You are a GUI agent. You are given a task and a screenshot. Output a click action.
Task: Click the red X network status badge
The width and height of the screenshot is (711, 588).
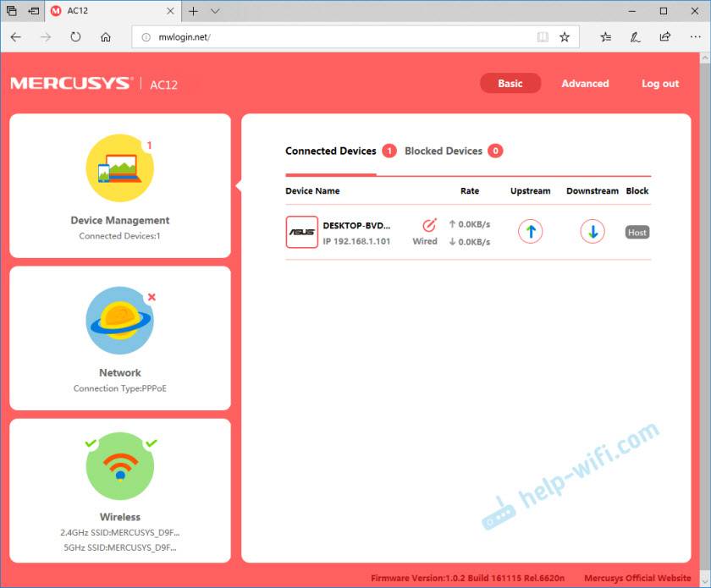pos(152,297)
